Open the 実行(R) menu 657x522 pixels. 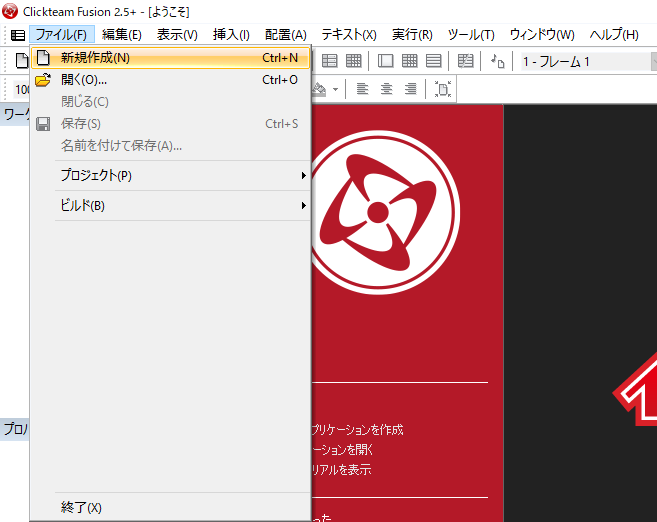412,34
